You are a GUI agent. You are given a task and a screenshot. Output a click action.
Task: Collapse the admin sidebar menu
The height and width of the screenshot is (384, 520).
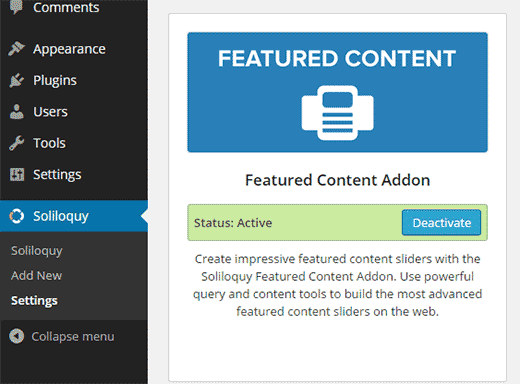point(73,336)
